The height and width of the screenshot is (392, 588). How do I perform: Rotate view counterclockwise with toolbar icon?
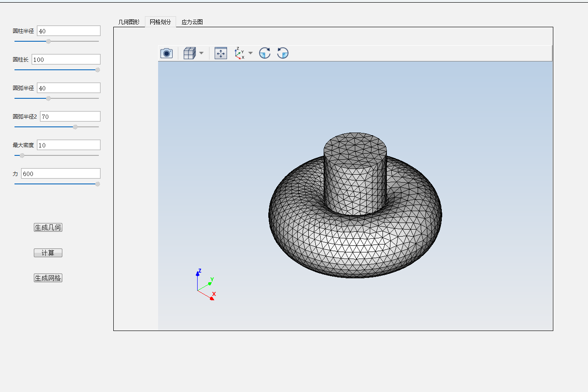point(283,53)
